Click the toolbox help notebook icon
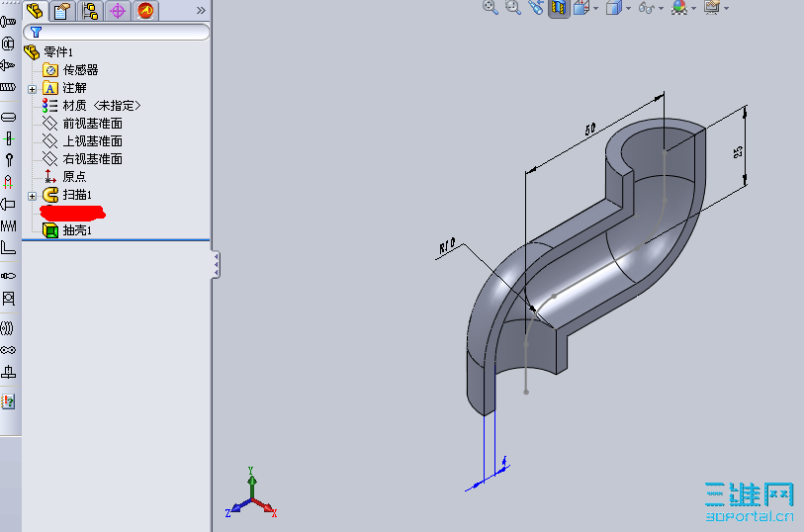The height and width of the screenshot is (532, 804). coord(8,401)
